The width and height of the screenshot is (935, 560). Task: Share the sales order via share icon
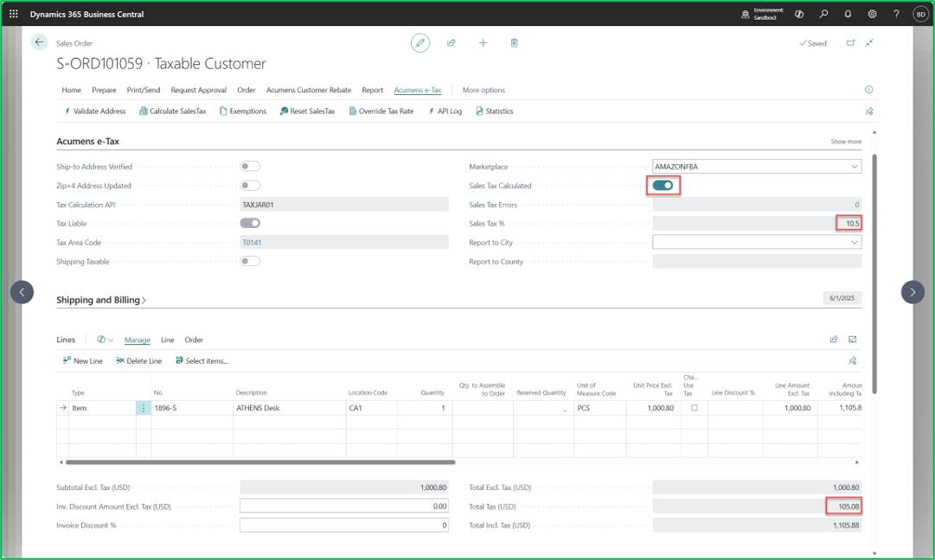(x=451, y=43)
